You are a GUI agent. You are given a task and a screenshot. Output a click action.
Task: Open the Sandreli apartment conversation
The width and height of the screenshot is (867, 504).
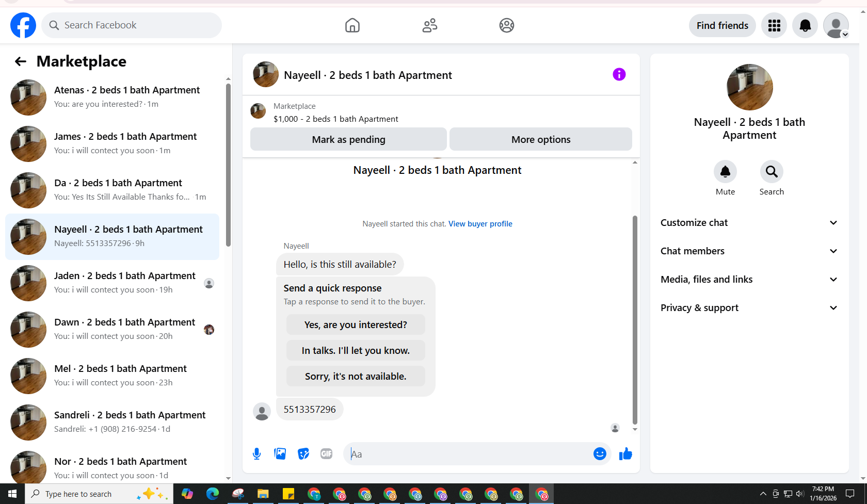pos(113,422)
